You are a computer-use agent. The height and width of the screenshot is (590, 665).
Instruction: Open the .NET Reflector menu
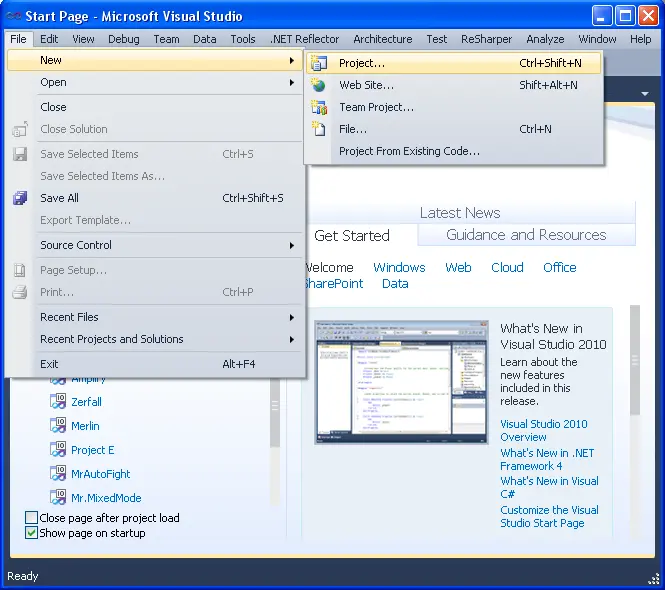305,39
